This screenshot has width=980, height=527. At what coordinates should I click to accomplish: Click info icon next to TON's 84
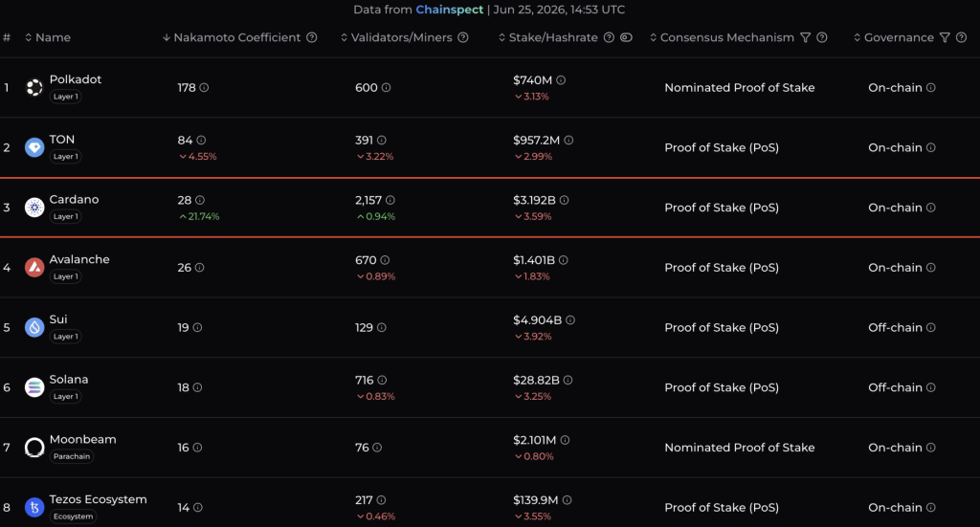(x=201, y=140)
